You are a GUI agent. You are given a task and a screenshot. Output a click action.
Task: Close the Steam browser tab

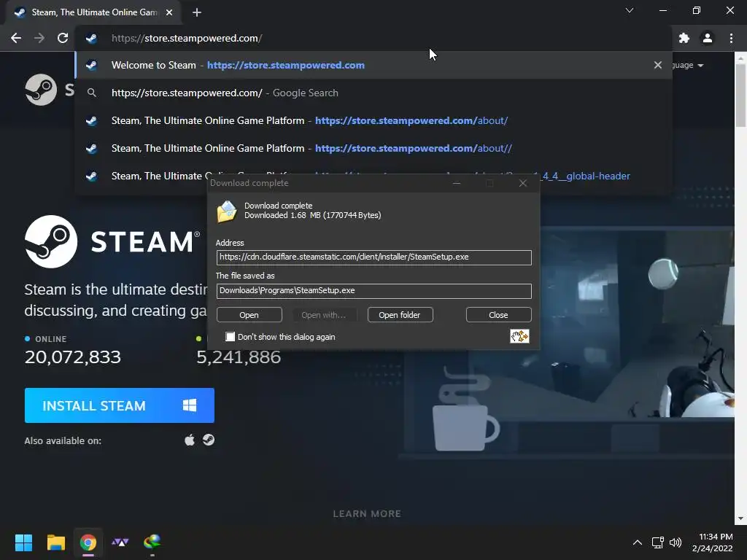(169, 12)
